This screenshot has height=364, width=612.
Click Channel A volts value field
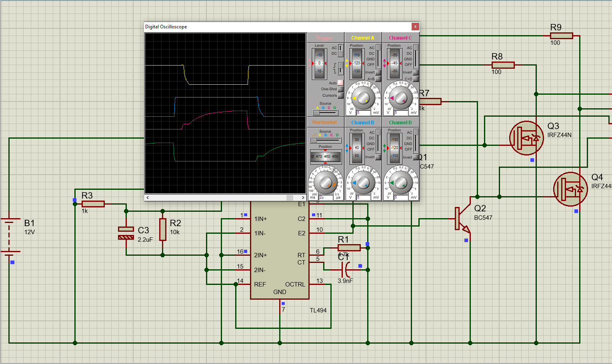point(364,113)
